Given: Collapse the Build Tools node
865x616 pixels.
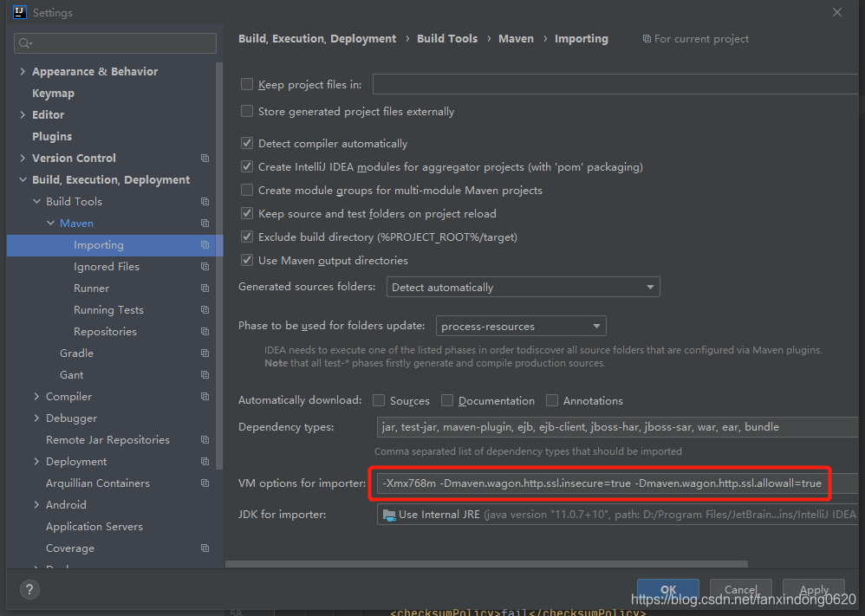Looking at the screenshot, I should click(36, 202).
